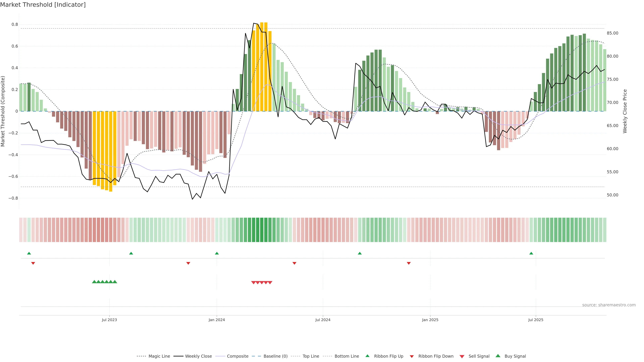This screenshot has width=644, height=362.
Task: Click the ribbon flip up marker near Jan 2024
Action: pos(217,253)
